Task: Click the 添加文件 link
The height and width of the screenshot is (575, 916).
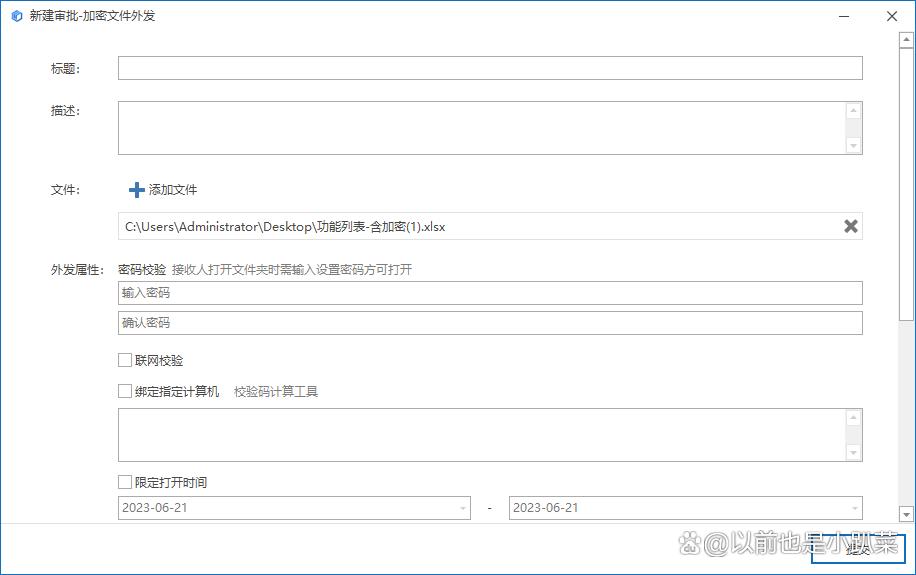Action: 172,189
